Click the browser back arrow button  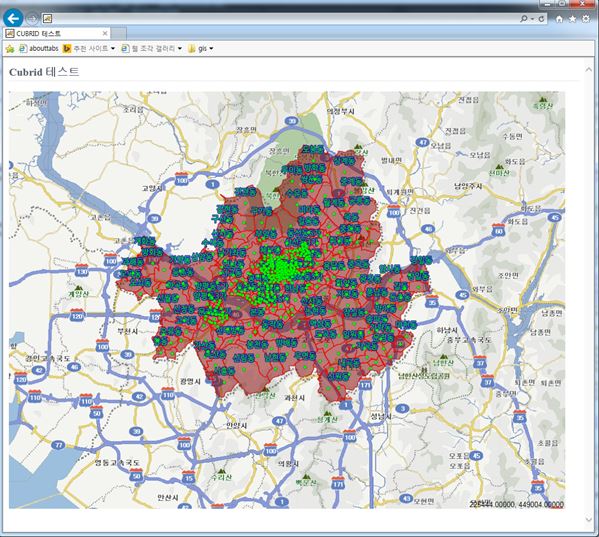(x=13, y=18)
